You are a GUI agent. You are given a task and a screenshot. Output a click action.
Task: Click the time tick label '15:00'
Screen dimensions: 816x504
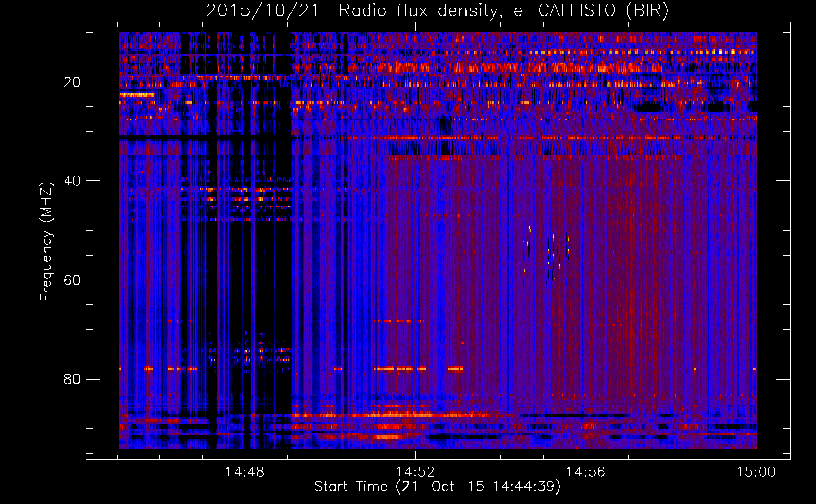(x=756, y=472)
